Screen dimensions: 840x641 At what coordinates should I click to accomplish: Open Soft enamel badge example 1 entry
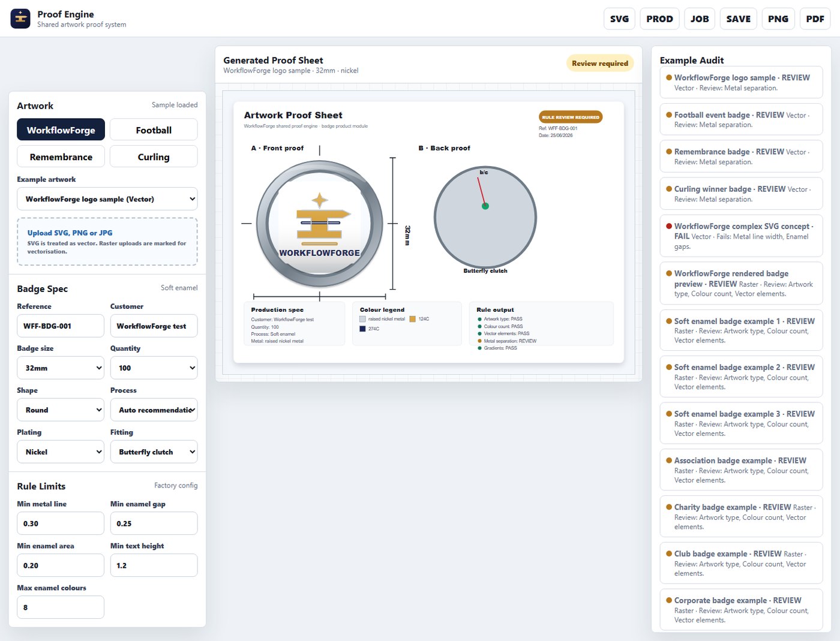(741, 330)
